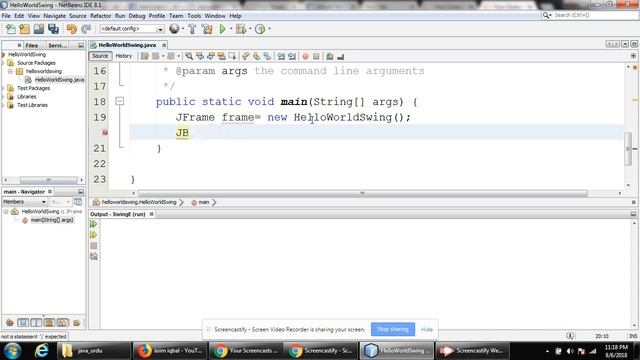Open Run Project dropdown arrow
The image size is (640, 360).
pos(231,29)
